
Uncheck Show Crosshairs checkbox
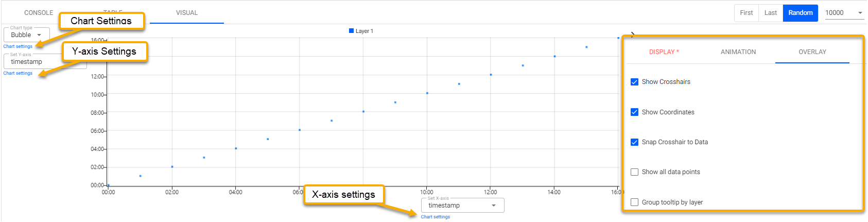tap(635, 82)
